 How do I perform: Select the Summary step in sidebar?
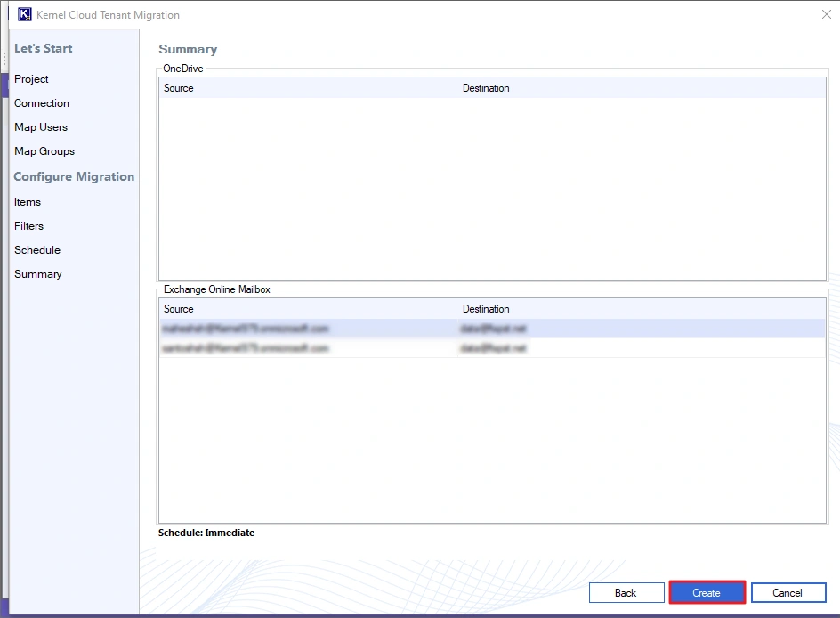[x=38, y=274]
